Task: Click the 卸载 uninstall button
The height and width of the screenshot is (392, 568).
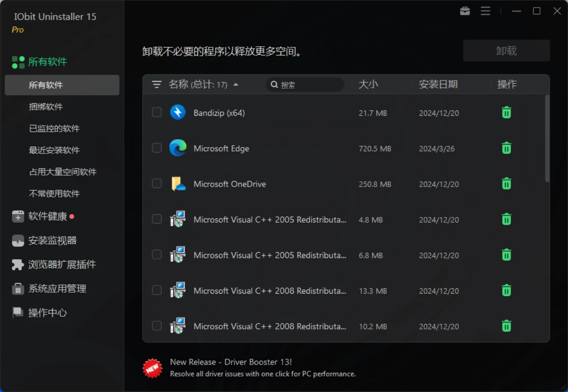Action: (506, 51)
